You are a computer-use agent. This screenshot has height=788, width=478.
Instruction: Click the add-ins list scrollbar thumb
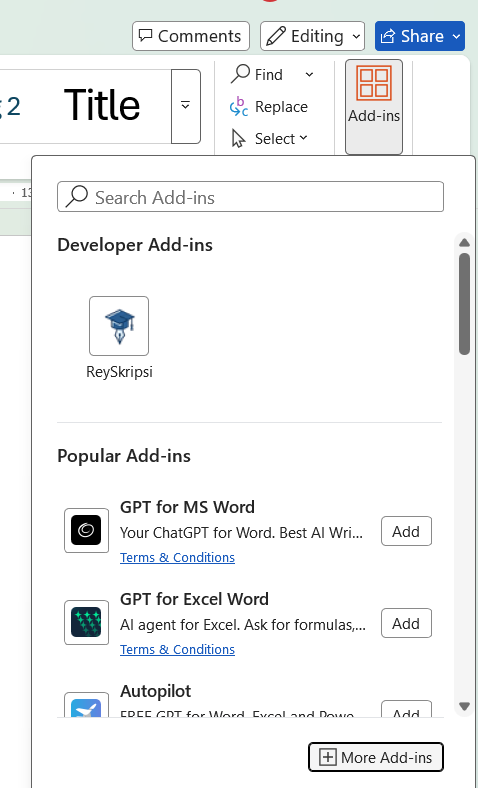point(464,304)
